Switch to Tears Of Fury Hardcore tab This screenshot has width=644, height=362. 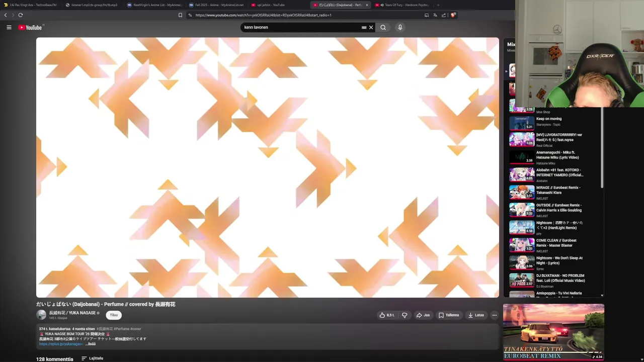click(403, 5)
